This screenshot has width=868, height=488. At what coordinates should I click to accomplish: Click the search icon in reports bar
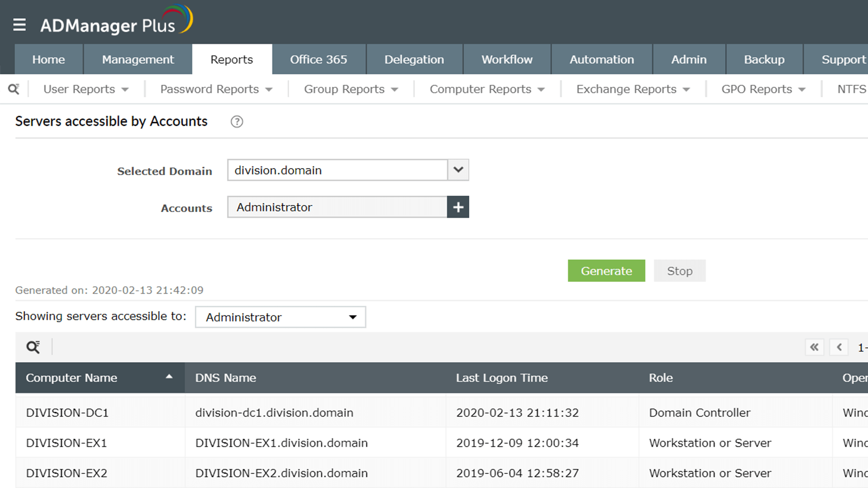coord(14,89)
